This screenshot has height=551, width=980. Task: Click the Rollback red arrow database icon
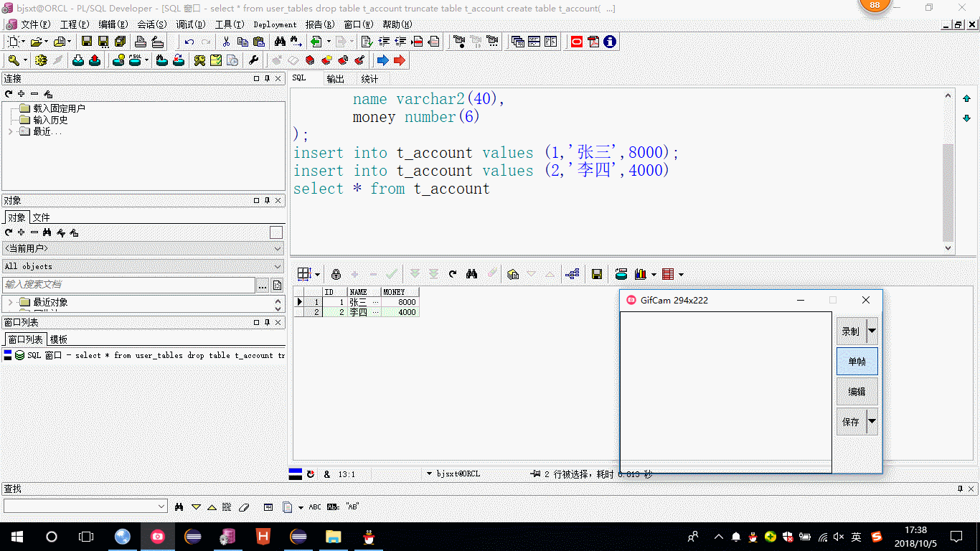point(95,60)
